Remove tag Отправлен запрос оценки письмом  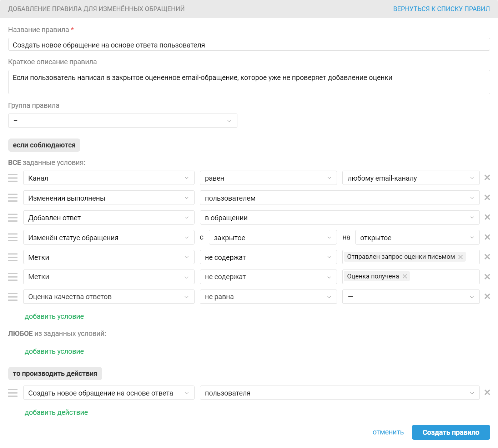[461, 257]
